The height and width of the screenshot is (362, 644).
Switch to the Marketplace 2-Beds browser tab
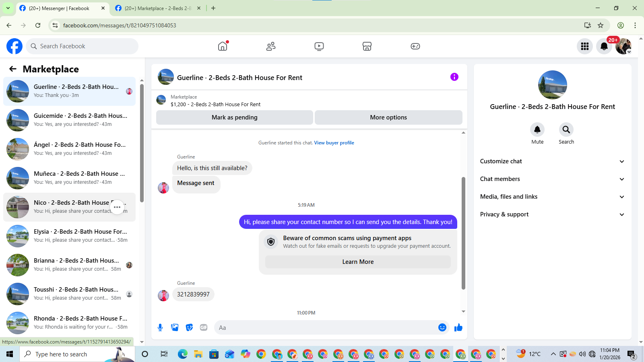pos(158,8)
